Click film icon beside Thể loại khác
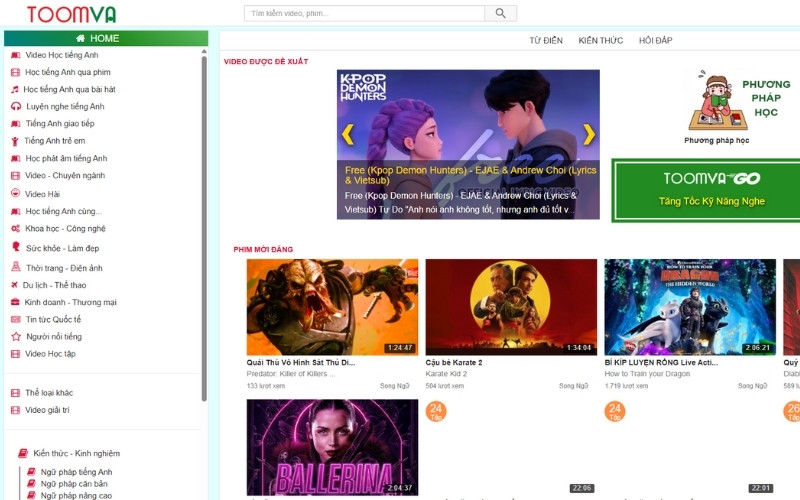 [16, 393]
